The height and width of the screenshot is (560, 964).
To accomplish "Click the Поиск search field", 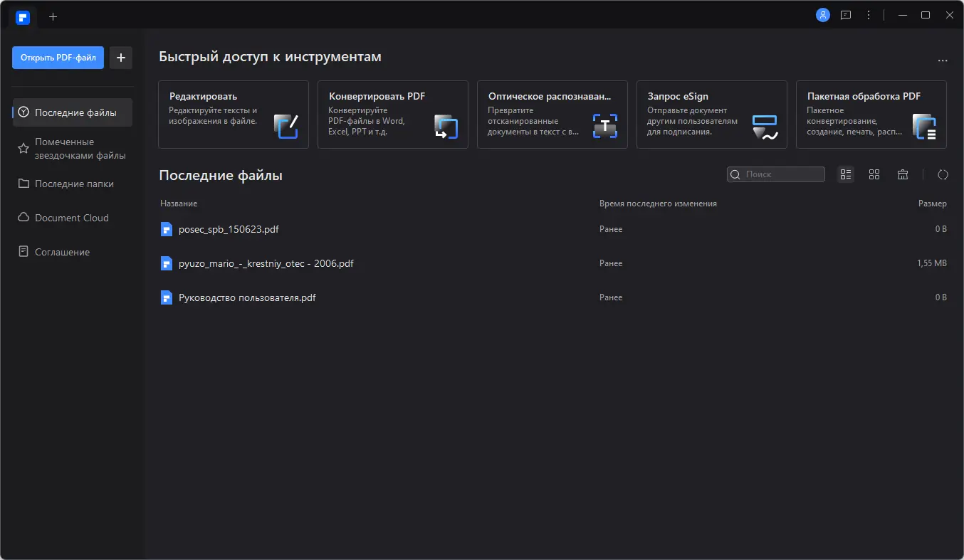I will tap(776, 174).
